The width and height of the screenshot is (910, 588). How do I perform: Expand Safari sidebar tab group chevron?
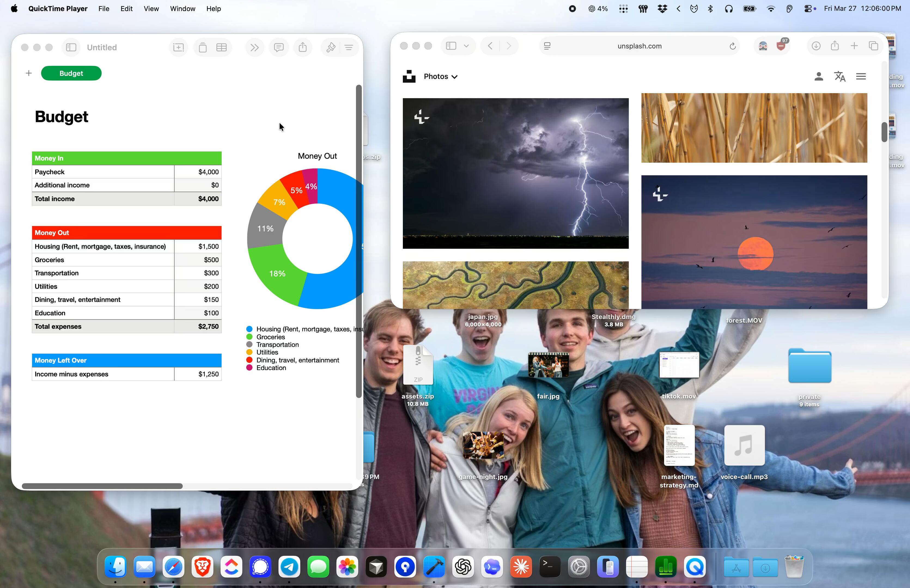467,46
